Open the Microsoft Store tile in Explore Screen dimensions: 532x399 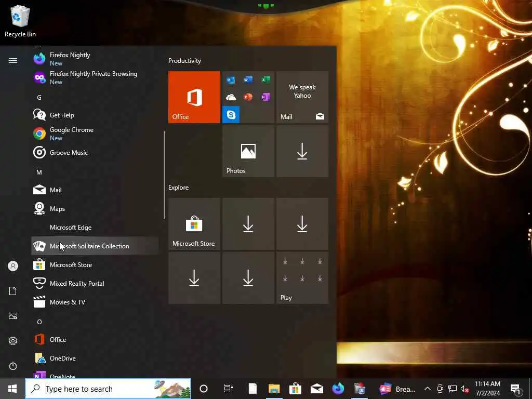[x=194, y=224]
